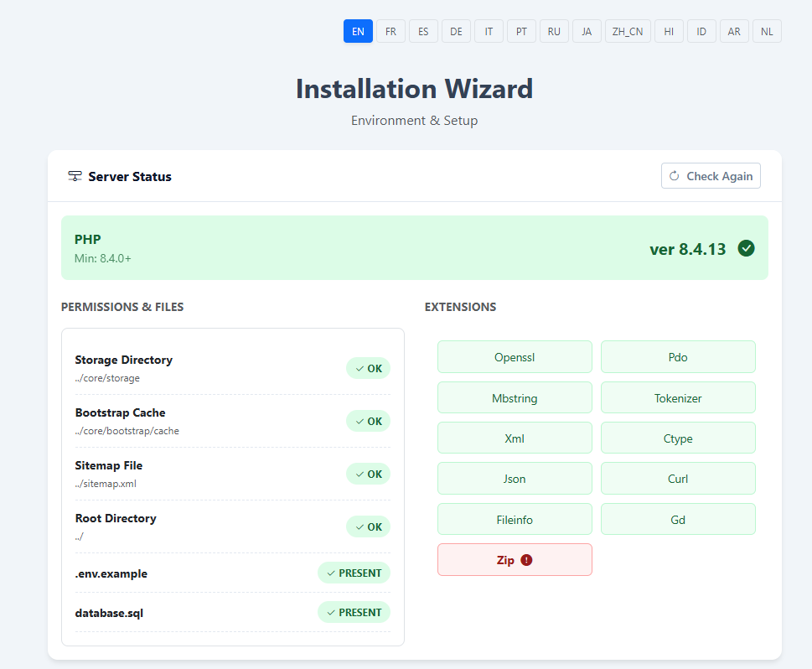Image resolution: width=812 pixels, height=669 pixels.
Task: Select the JA language button
Action: 586,31
